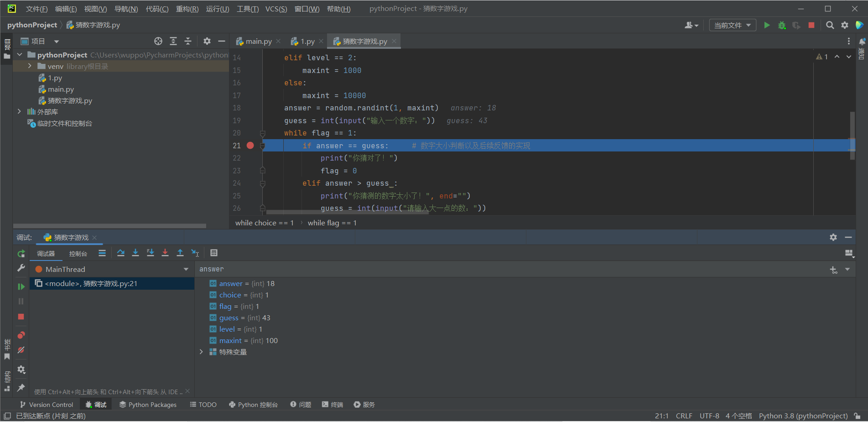868x422 pixels.
Task: Click the stack frame <module> line 21
Action: click(112, 283)
